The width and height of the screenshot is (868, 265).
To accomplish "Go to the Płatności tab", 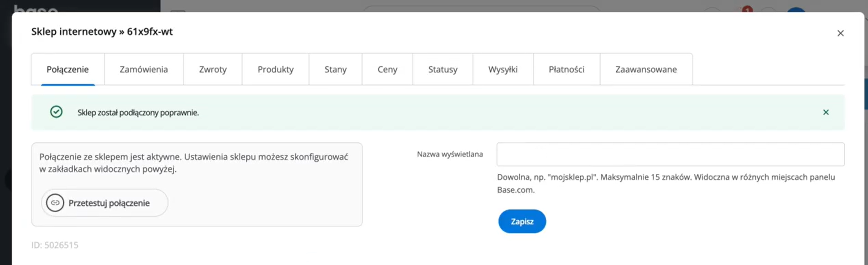I will [566, 69].
